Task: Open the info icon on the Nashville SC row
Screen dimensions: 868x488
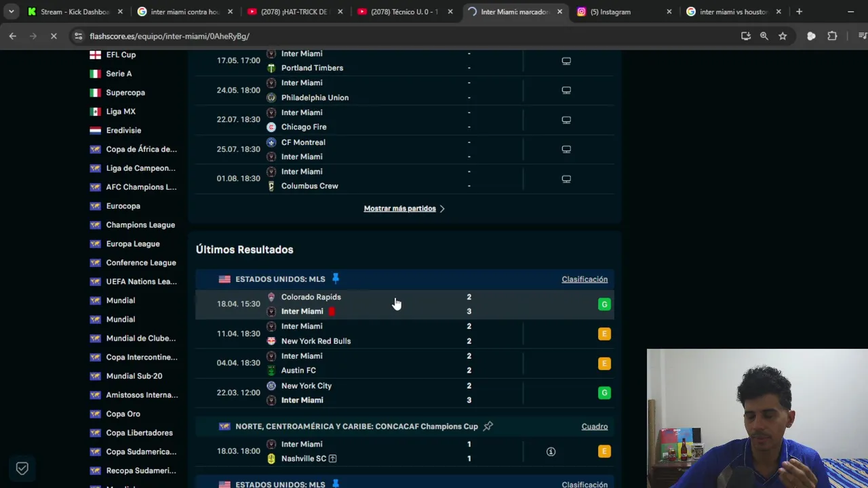Action: 551,451
